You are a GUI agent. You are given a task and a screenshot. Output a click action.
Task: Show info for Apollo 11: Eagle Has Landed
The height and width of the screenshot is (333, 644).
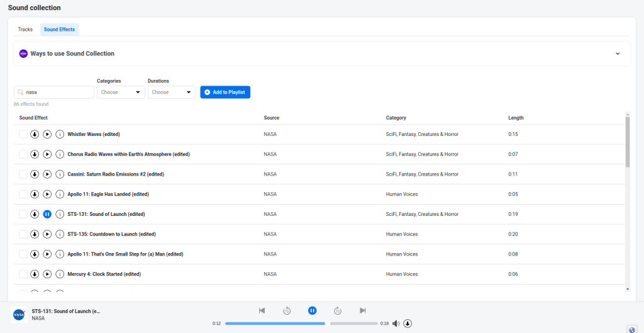(60, 194)
